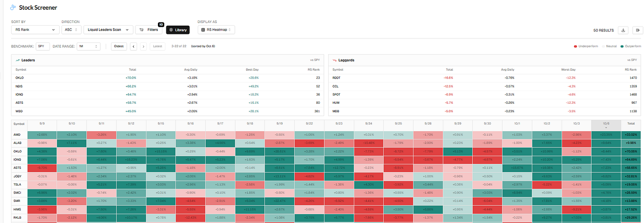Click OKLO's +70.05% heatmap total cell

[x=632, y=151]
